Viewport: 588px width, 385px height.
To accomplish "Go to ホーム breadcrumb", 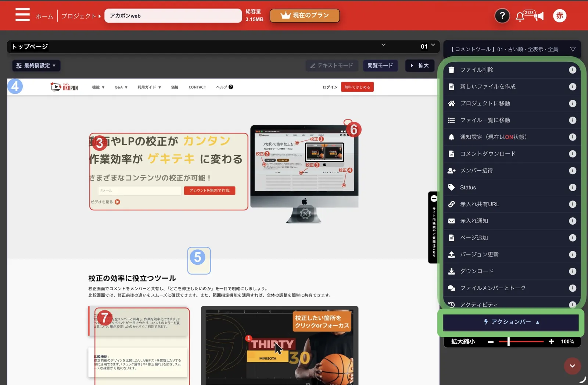I will 44,16.
